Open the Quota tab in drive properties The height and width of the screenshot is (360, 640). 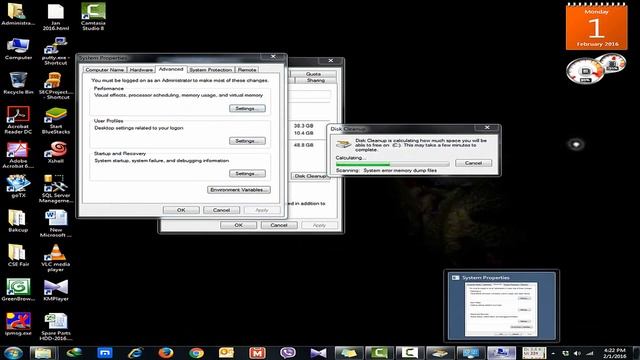(313, 74)
